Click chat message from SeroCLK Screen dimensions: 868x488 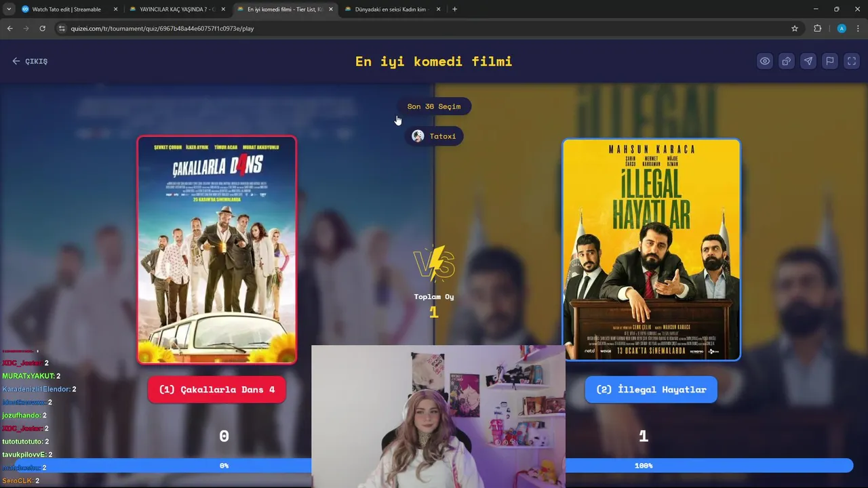pyautogui.click(x=20, y=481)
